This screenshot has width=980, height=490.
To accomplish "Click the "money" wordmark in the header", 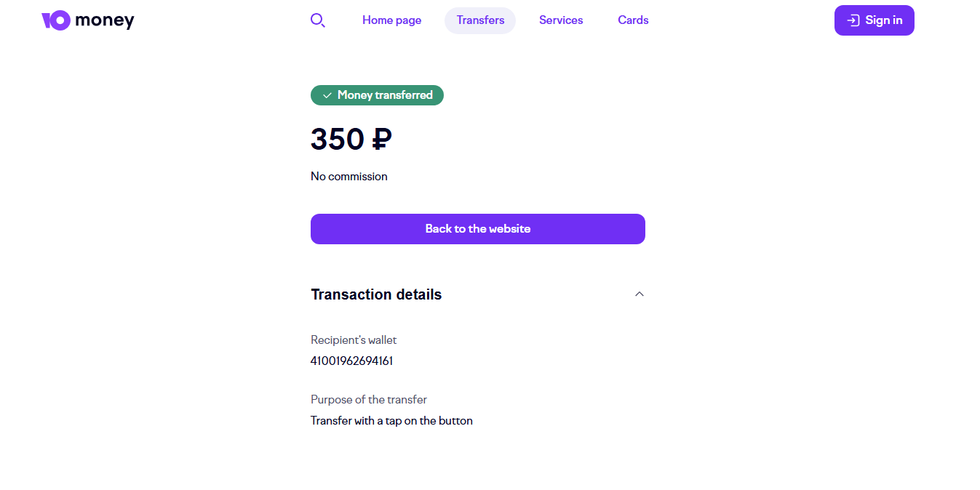I will click(105, 20).
